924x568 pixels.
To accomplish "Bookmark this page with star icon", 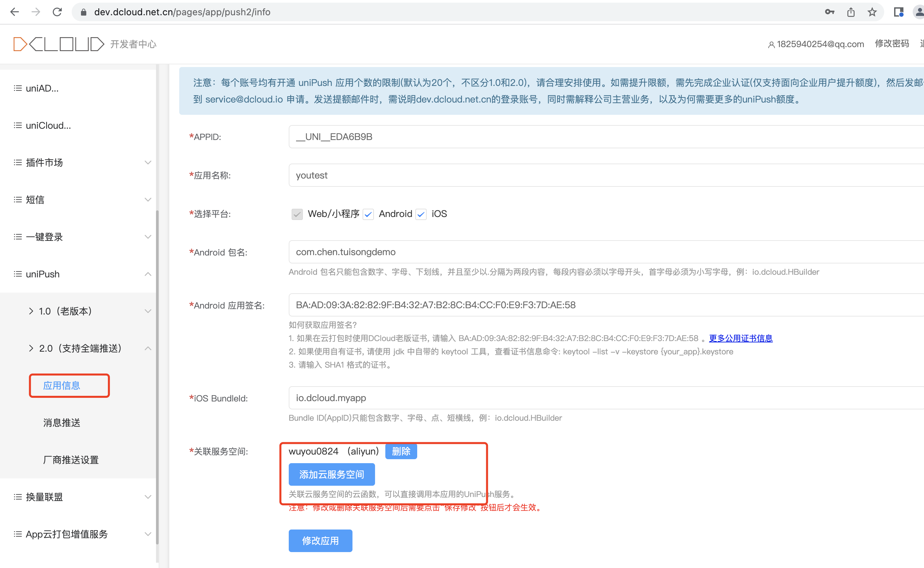I will 872,12.
